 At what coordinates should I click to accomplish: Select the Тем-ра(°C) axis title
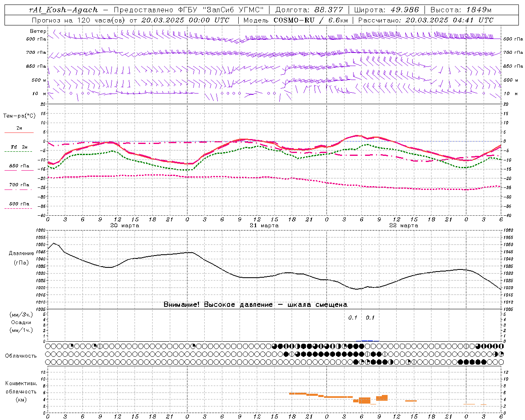click(19, 116)
